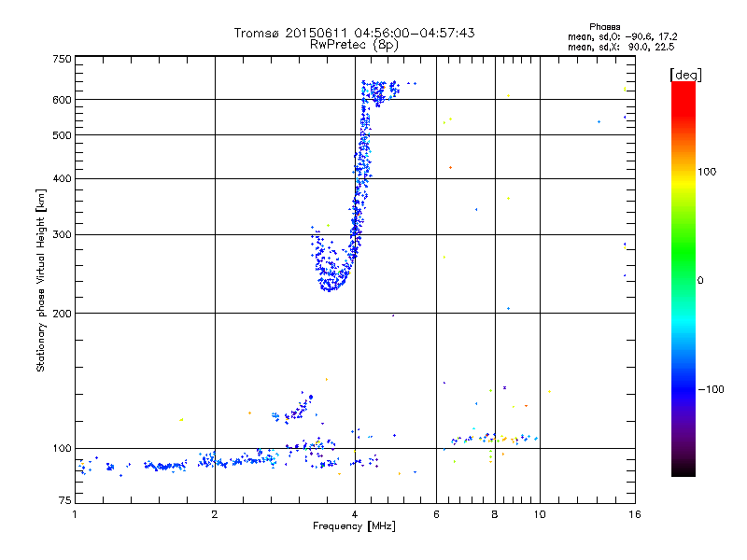Click the x-axis tick label '6'
This screenshot has width=747, height=560.
coord(436,514)
